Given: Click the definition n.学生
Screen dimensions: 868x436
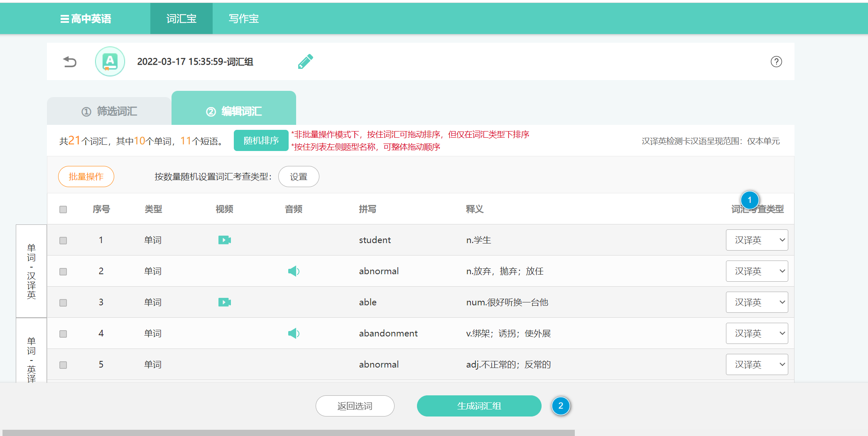Looking at the screenshot, I should click(x=478, y=240).
